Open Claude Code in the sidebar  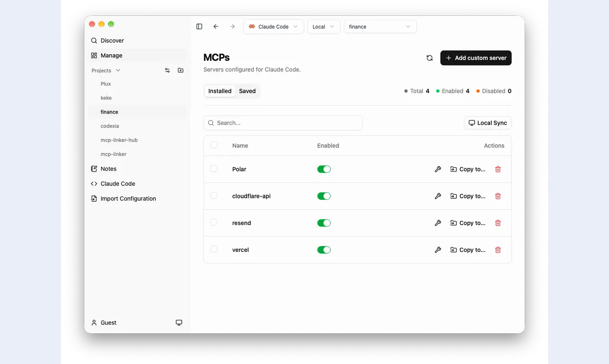coord(137,183)
